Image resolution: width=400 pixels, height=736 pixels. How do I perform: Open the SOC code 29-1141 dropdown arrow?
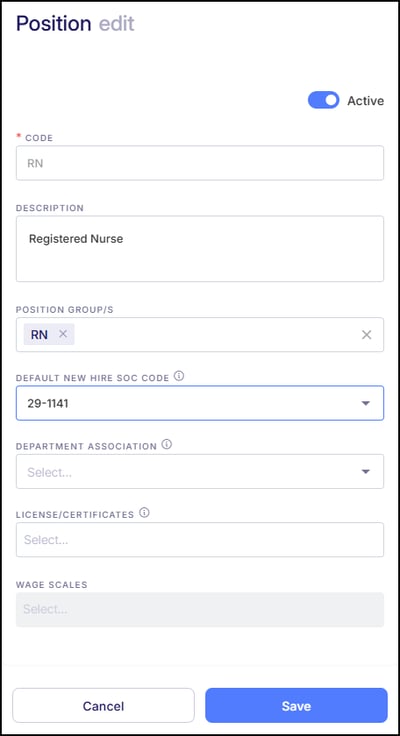366,403
